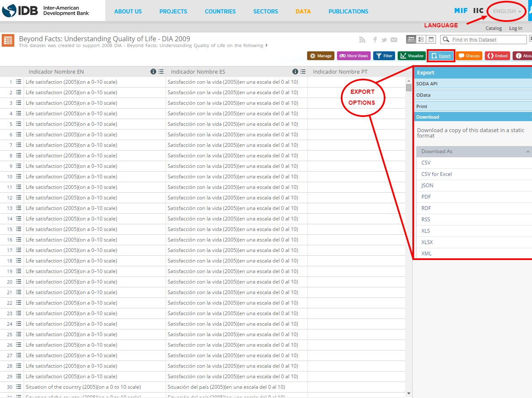This screenshot has width=532, height=398.
Task: Open the info icon on Indicador Nombre EN
Action: coord(153,72)
